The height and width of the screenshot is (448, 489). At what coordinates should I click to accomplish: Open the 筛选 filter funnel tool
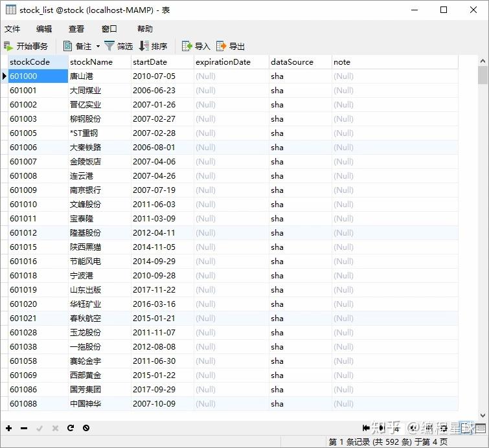pyautogui.click(x=119, y=47)
